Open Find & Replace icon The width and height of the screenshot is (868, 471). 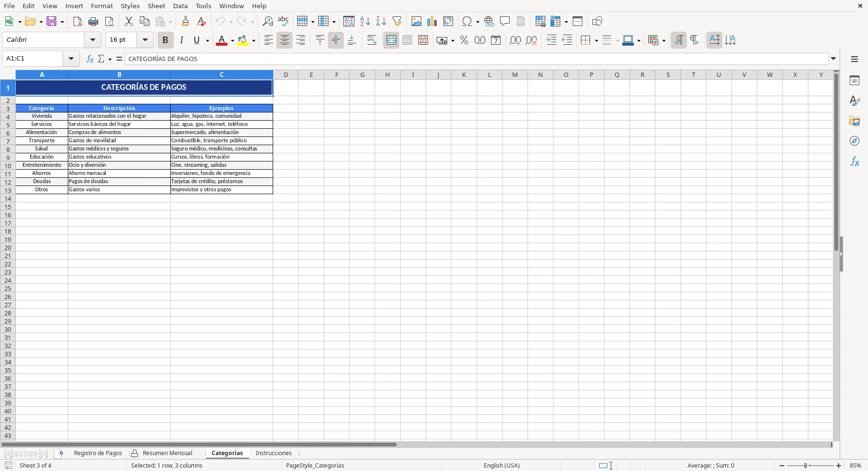pyautogui.click(x=267, y=21)
